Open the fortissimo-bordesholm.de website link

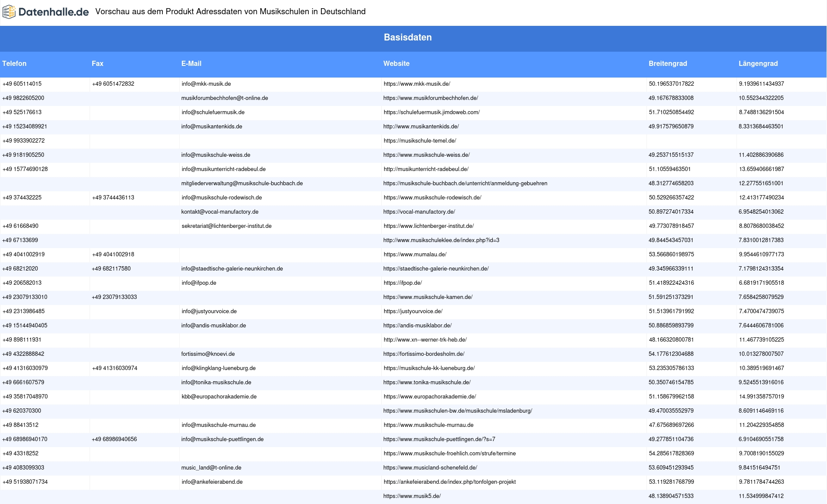[424, 354]
